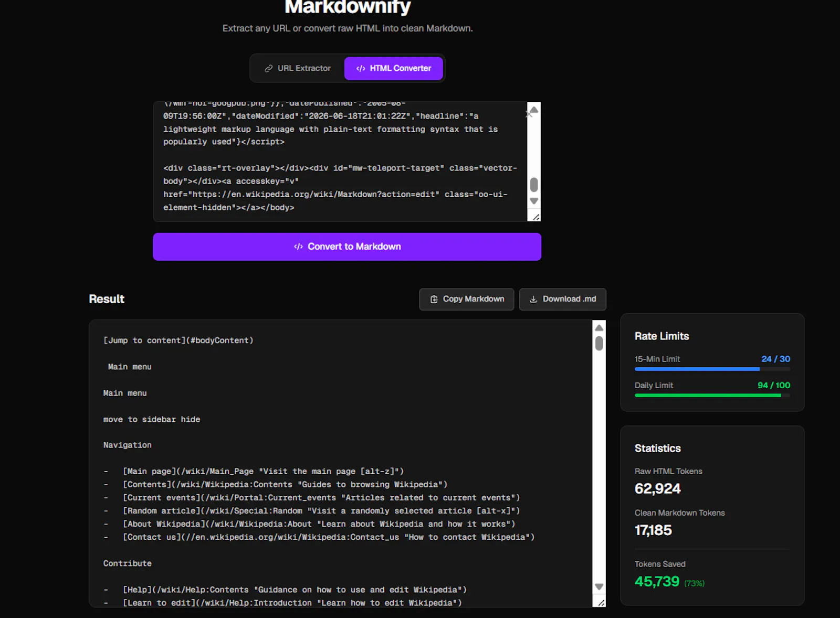Click the Rate Limits heading

(661, 336)
